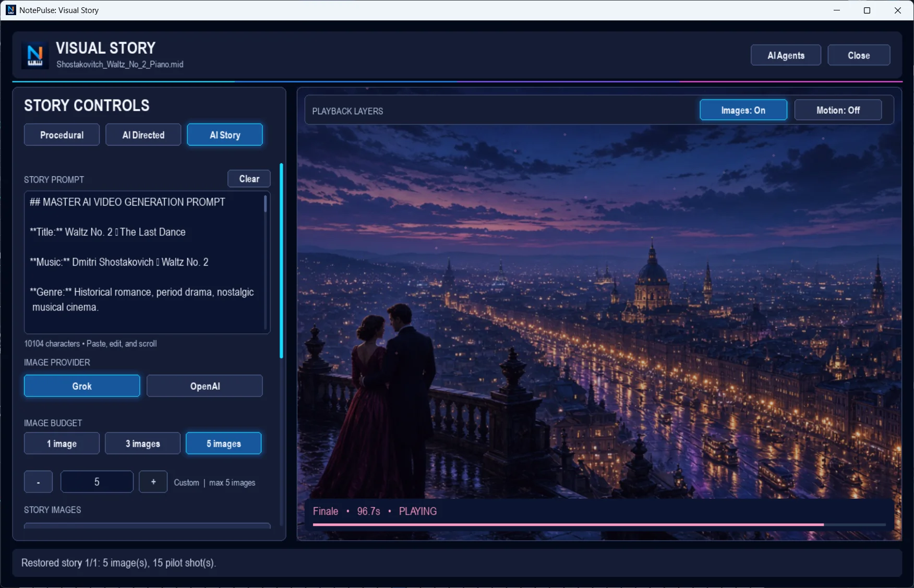The width and height of the screenshot is (914, 588).
Task: Click the NotePulse logo in header
Action: pos(35,55)
